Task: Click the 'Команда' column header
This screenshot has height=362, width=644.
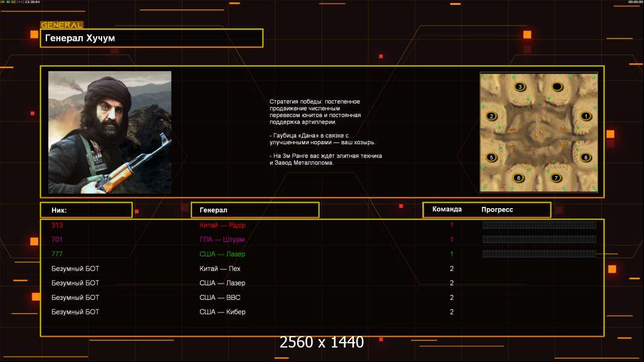Action: pyautogui.click(x=447, y=209)
